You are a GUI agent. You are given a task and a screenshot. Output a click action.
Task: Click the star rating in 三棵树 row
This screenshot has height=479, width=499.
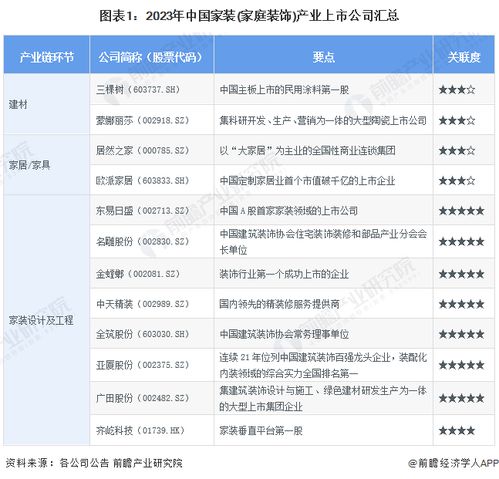pos(457,90)
